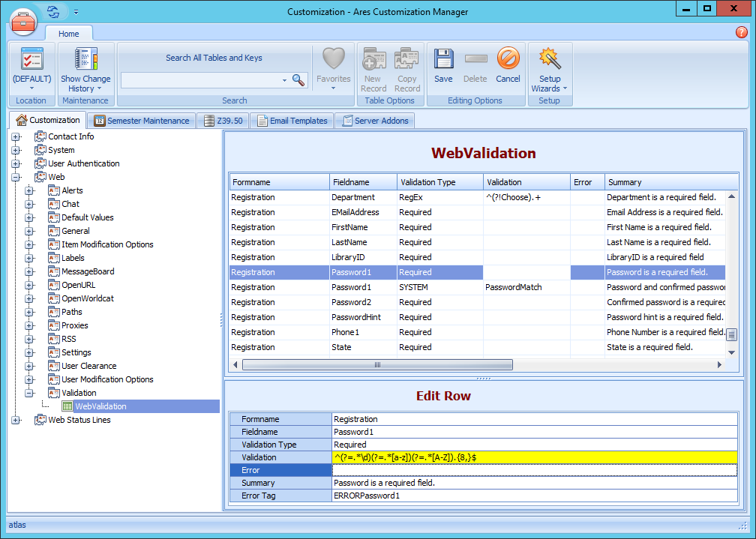Expand the Alerts tree node
Screen dimensions: 756x539
pyautogui.click(x=28, y=190)
